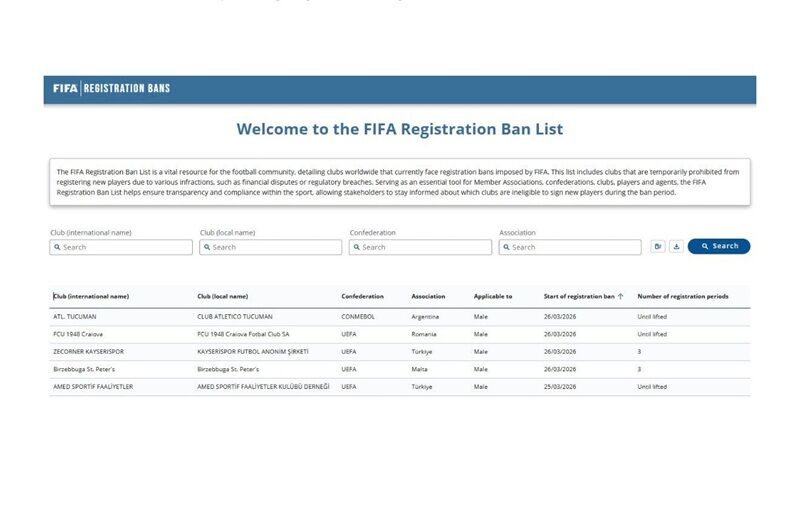Click the clear filters icon left of download
Image resolution: width=800 pixels, height=513 pixels.
[658, 247]
